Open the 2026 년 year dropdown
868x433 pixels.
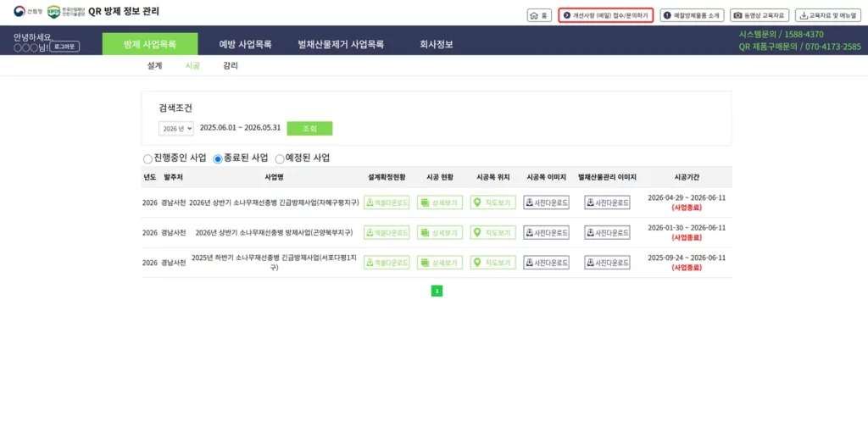coord(176,128)
